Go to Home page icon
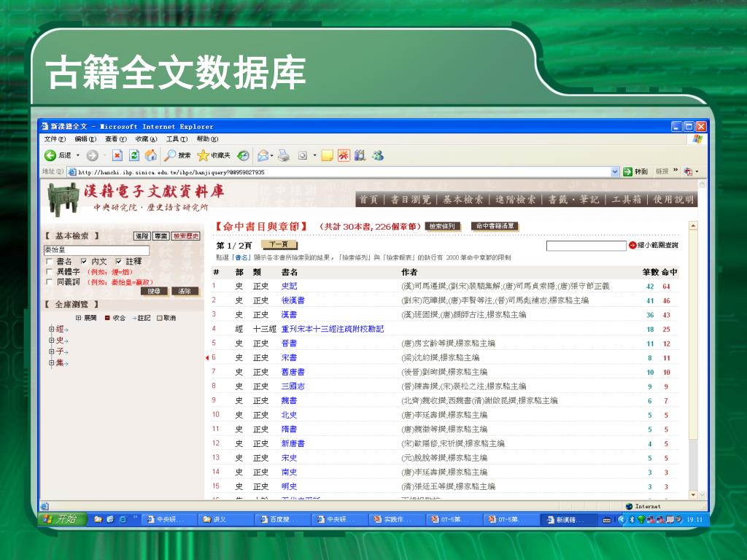The width and height of the screenshot is (747, 560). coord(151,155)
